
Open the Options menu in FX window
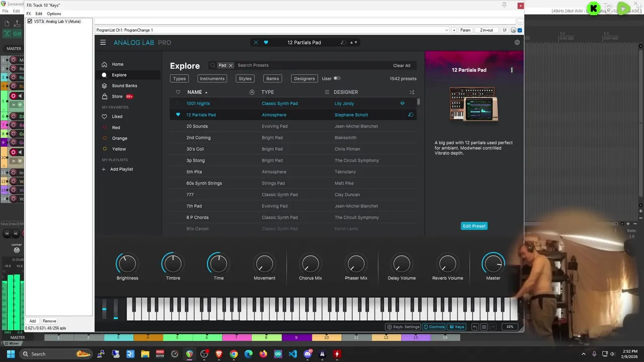pyautogui.click(x=54, y=14)
